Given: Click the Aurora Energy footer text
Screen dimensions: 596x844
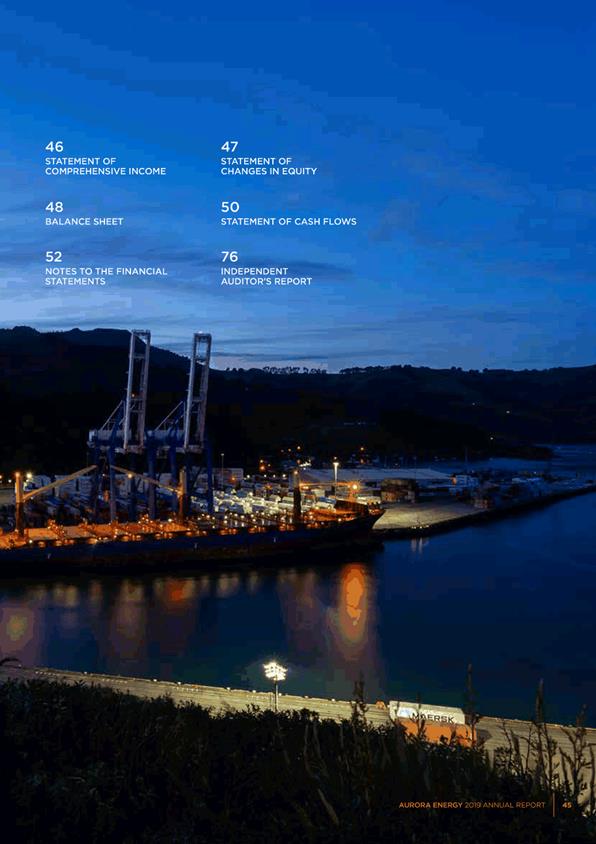Looking at the screenshot, I should point(431,805).
